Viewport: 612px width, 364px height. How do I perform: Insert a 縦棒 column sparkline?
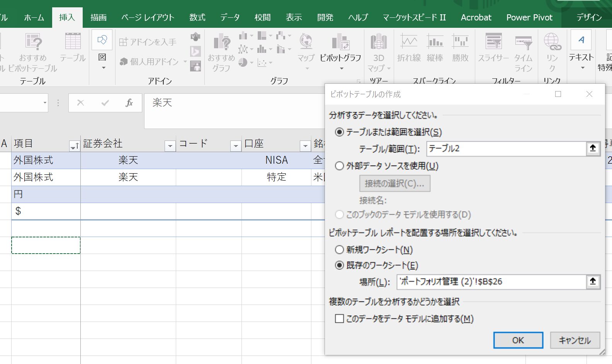click(435, 48)
